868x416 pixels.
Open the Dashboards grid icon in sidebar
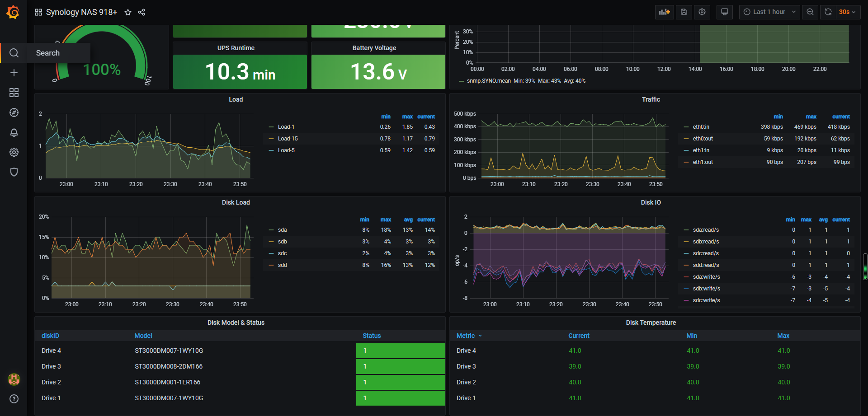point(14,93)
